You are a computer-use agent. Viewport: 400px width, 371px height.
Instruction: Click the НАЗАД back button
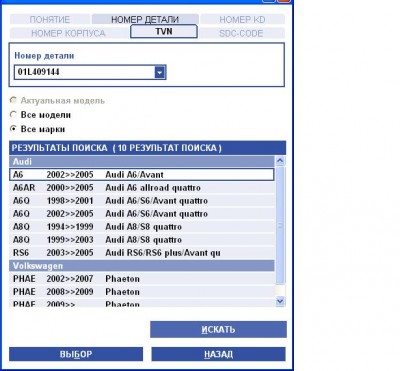coord(218,354)
